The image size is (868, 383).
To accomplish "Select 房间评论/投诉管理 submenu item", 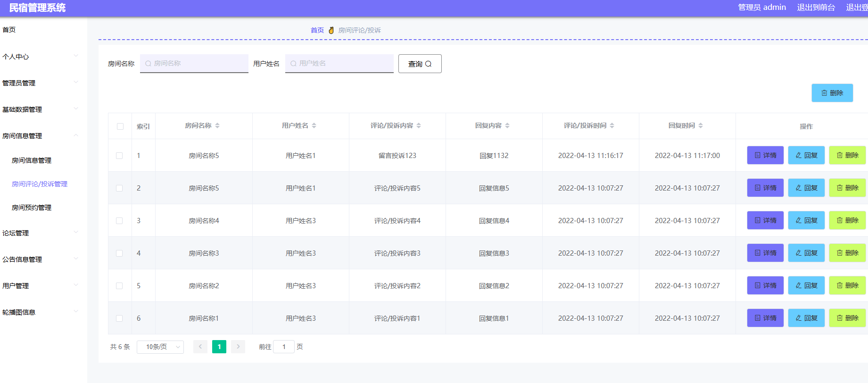I will point(40,184).
